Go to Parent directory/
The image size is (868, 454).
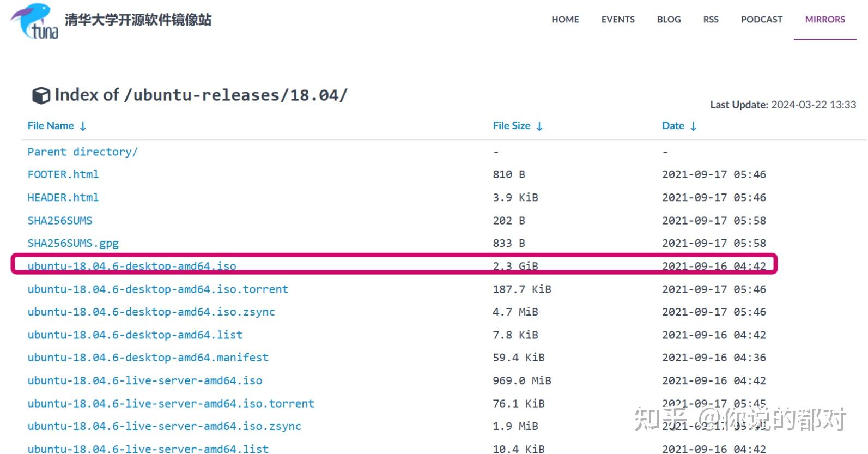click(82, 152)
